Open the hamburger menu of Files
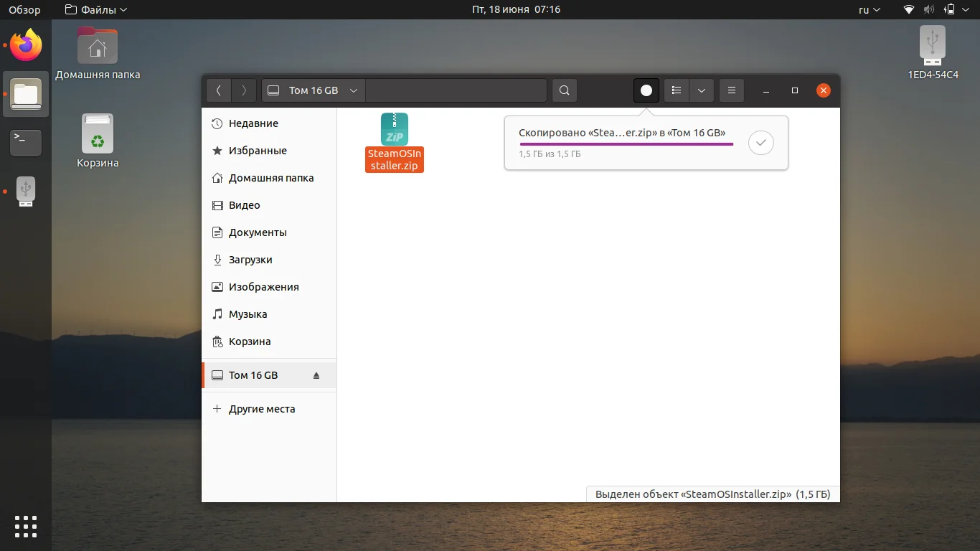 732,90
